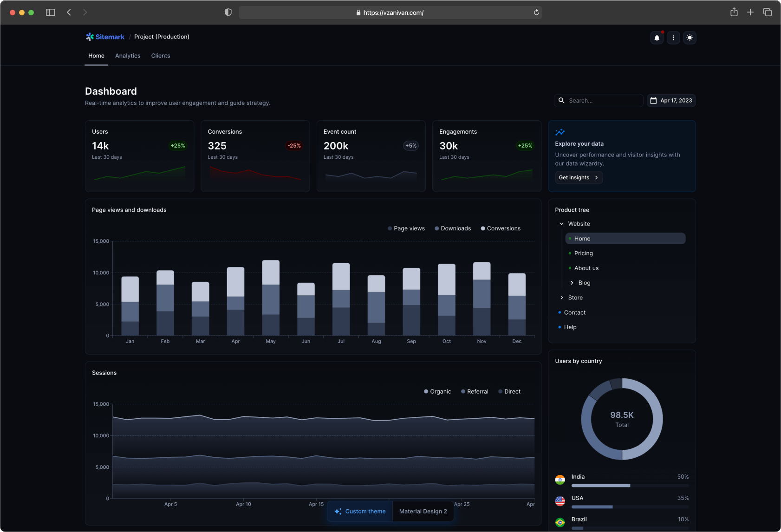781x532 pixels.
Task: Select the Custom theme option
Action: (360, 511)
